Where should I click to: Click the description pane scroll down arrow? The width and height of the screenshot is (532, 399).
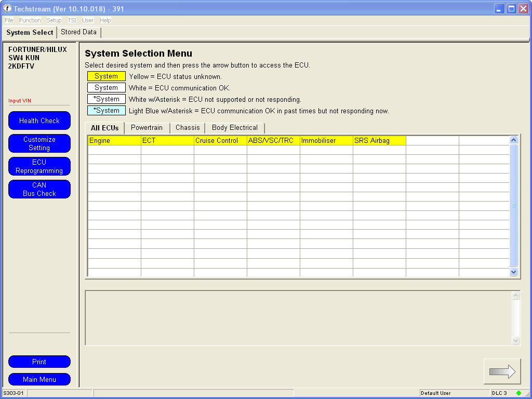point(516,341)
